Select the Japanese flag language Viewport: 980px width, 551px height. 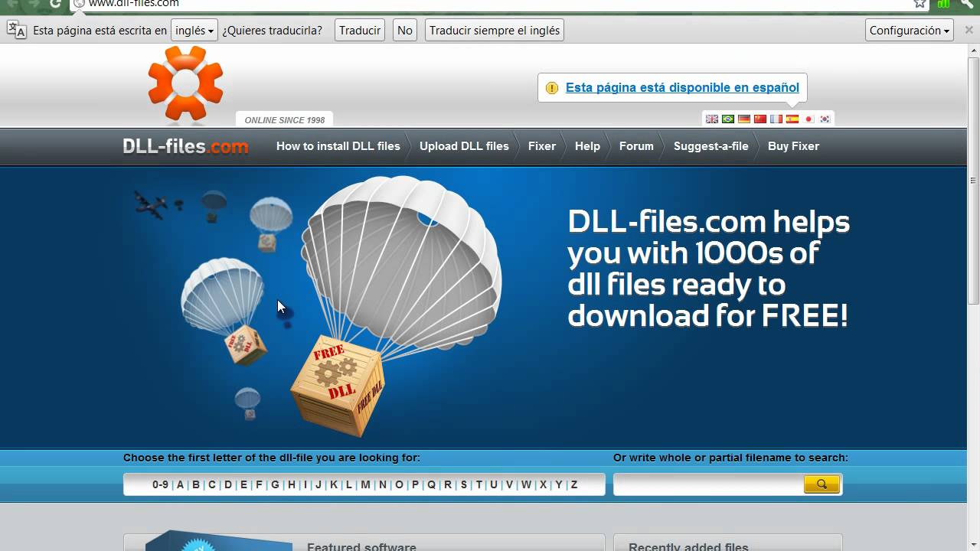click(808, 119)
